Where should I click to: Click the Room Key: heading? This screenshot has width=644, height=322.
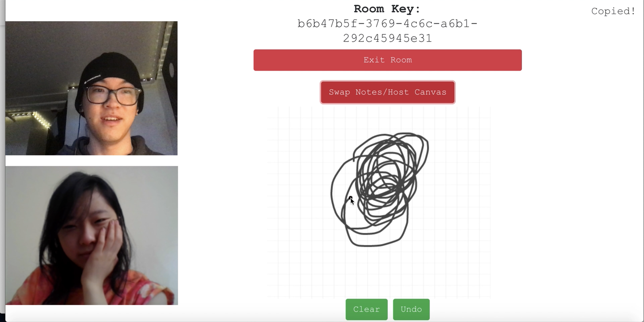click(387, 9)
